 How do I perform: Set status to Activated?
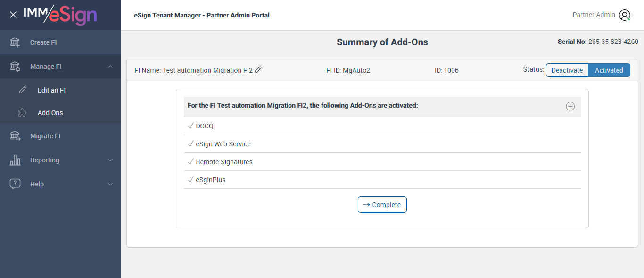[x=609, y=70]
